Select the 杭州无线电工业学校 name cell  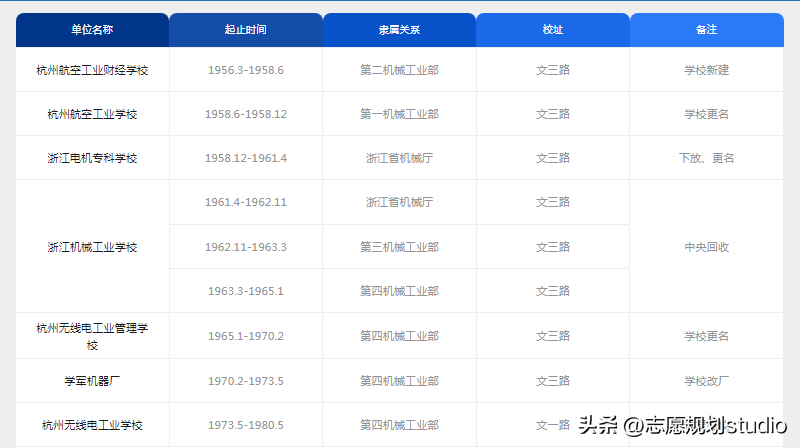(92, 425)
